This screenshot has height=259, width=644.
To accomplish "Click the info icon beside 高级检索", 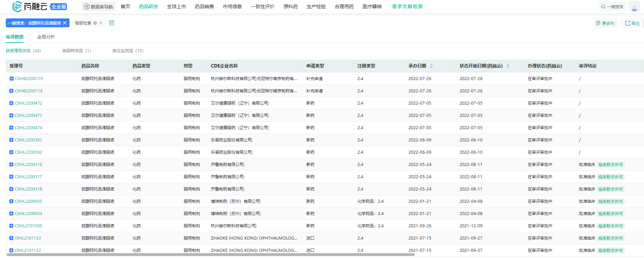I will pyautogui.click(x=95, y=23).
